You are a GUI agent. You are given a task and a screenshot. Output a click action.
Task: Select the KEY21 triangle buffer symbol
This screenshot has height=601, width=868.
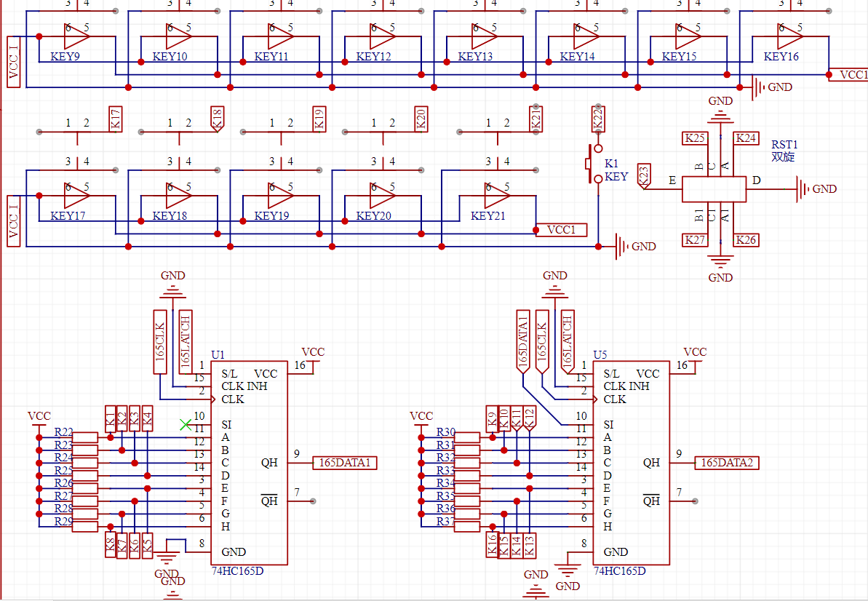click(x=497, y=196)
